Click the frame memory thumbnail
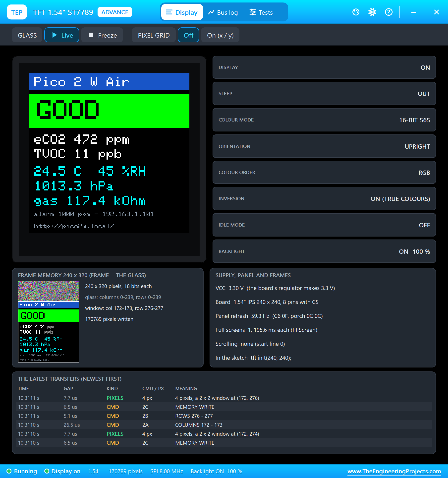The image size is (448, 478). point(49,322)
